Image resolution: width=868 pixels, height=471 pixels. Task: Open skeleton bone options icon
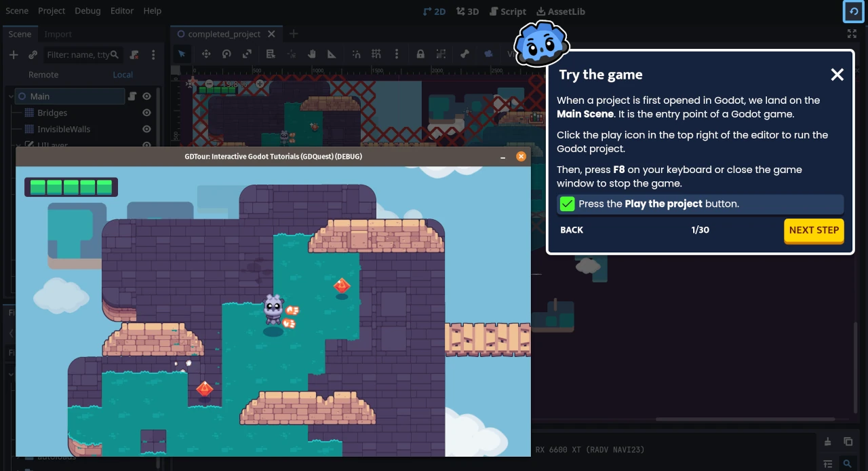tap(465, 54)
